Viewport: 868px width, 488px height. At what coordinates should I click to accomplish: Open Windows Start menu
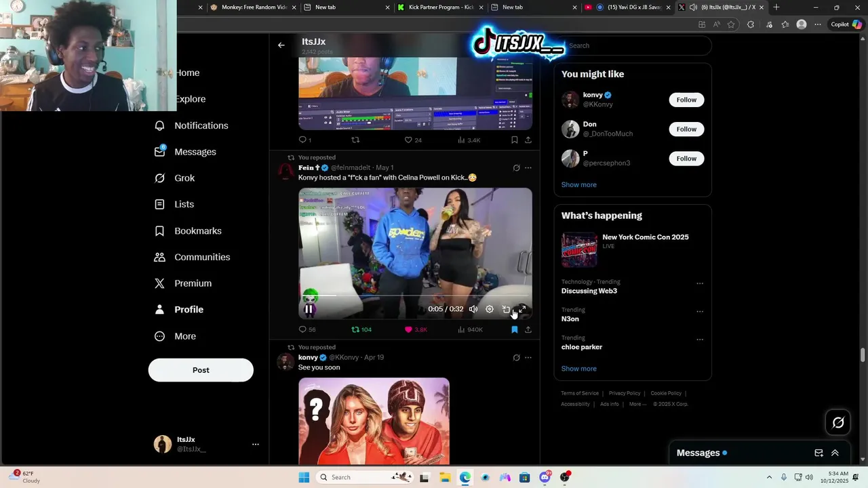point(304,477)
